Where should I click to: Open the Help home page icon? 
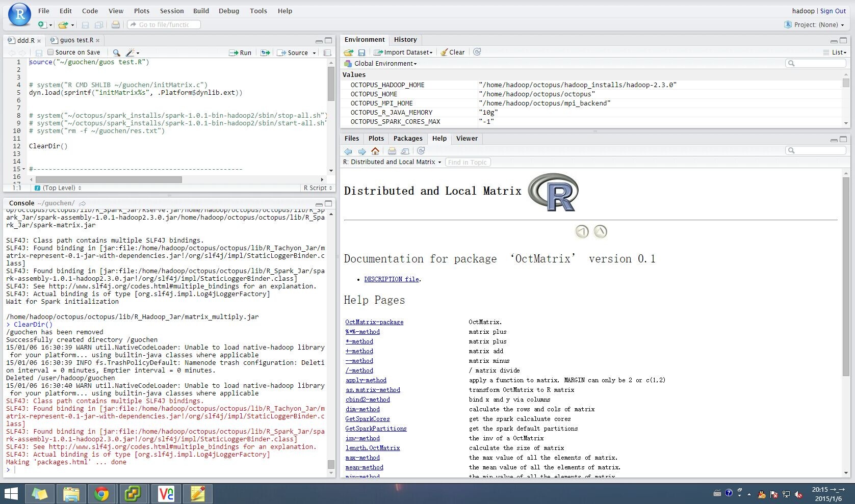[x=375, y=151]
